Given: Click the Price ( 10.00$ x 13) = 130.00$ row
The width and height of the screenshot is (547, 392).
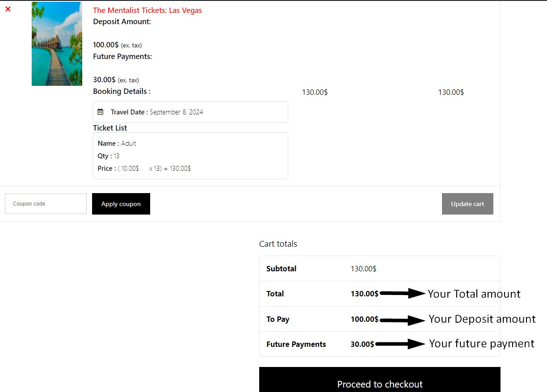Looking at the screenshot, I should tap(144, 169).
